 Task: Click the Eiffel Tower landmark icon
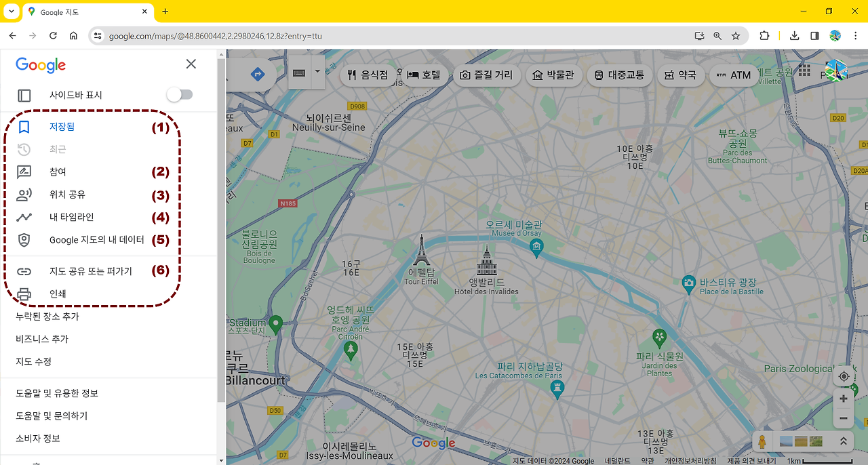421,250
